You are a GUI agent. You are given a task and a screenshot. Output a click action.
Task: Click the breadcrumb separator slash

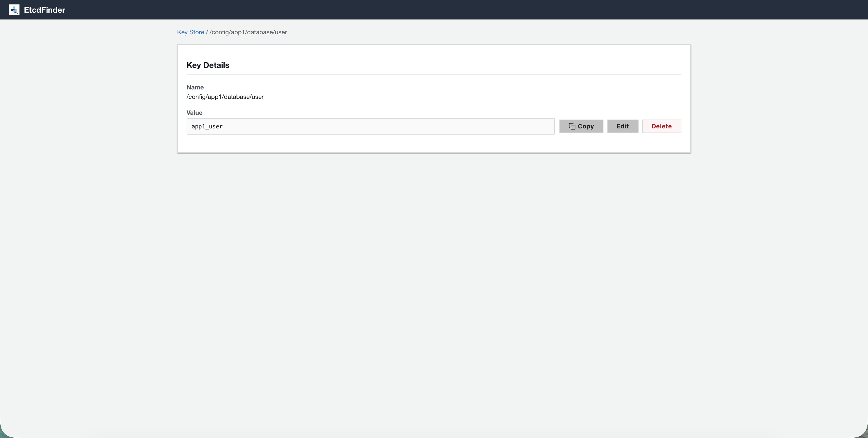click(207, 32)
